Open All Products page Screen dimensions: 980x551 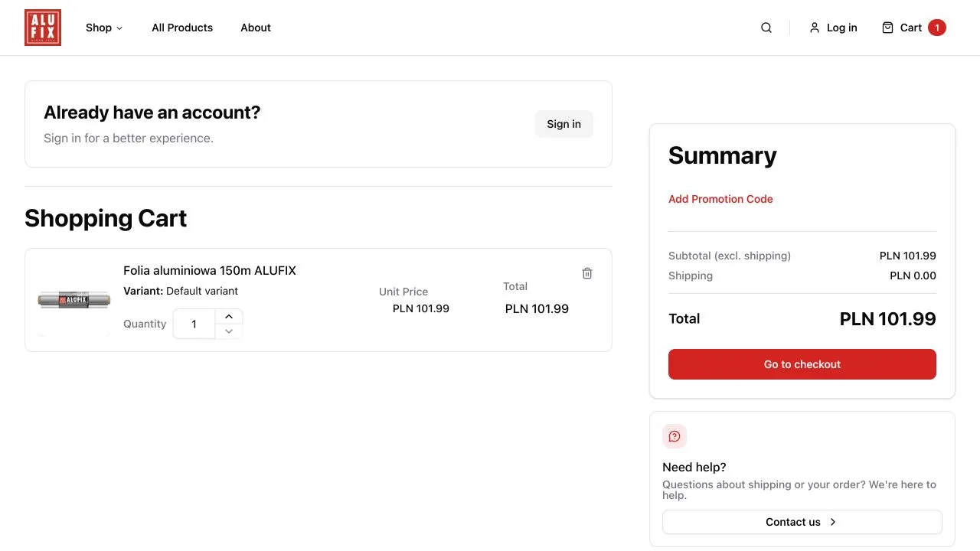(182, 28)
